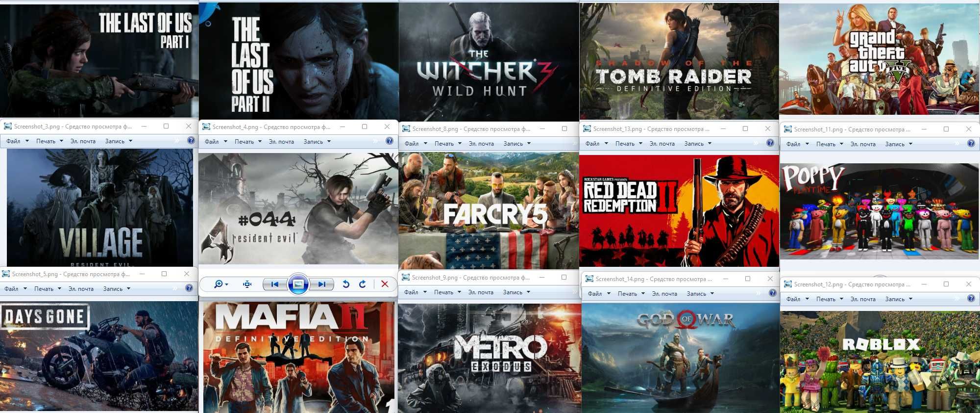Click the Screenshot_14.png title bar app icon

click(x=589, y=279)
